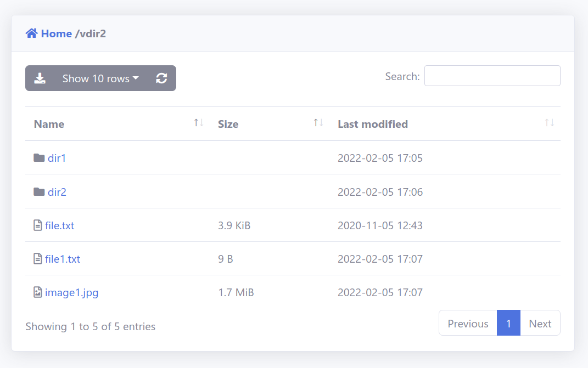The image size is (588, 368).
Task: Click inside the Search field
Action: coord(492,75)
